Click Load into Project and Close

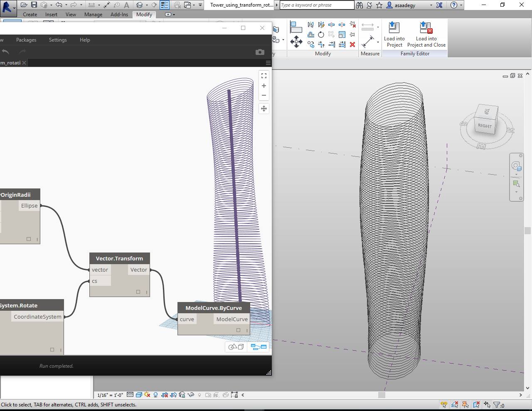pyautogui.click(x=426, y=33)
